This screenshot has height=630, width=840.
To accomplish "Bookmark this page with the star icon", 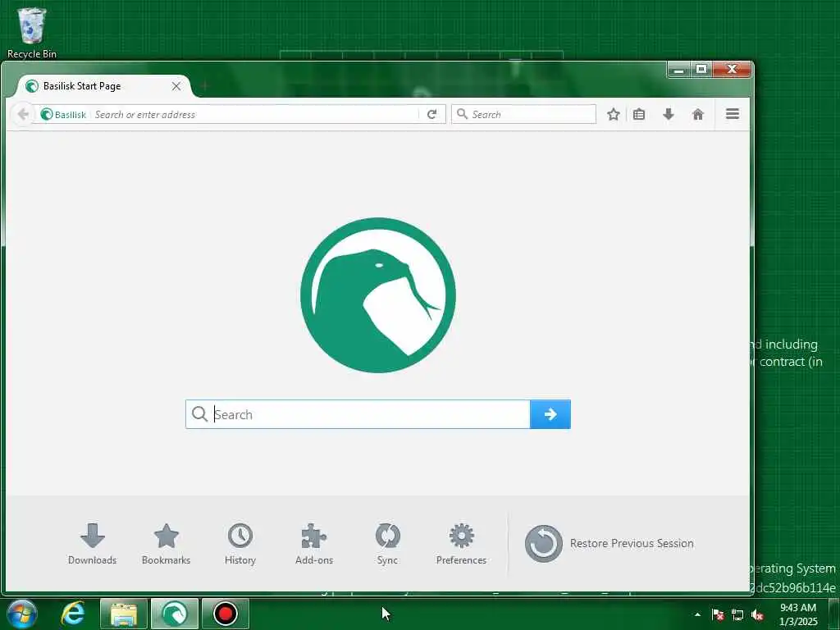I will pyautogui.click(x=614, y=114).
